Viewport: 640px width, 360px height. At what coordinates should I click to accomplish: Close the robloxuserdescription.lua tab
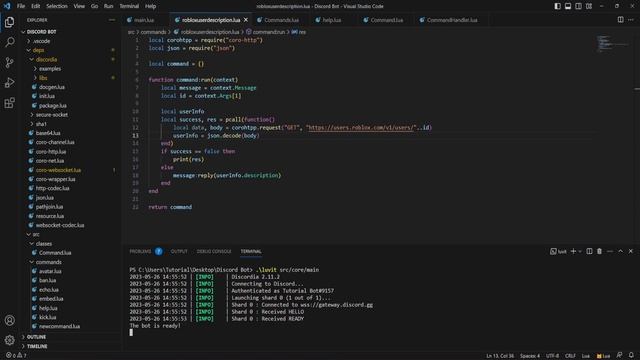pos(246,20)
